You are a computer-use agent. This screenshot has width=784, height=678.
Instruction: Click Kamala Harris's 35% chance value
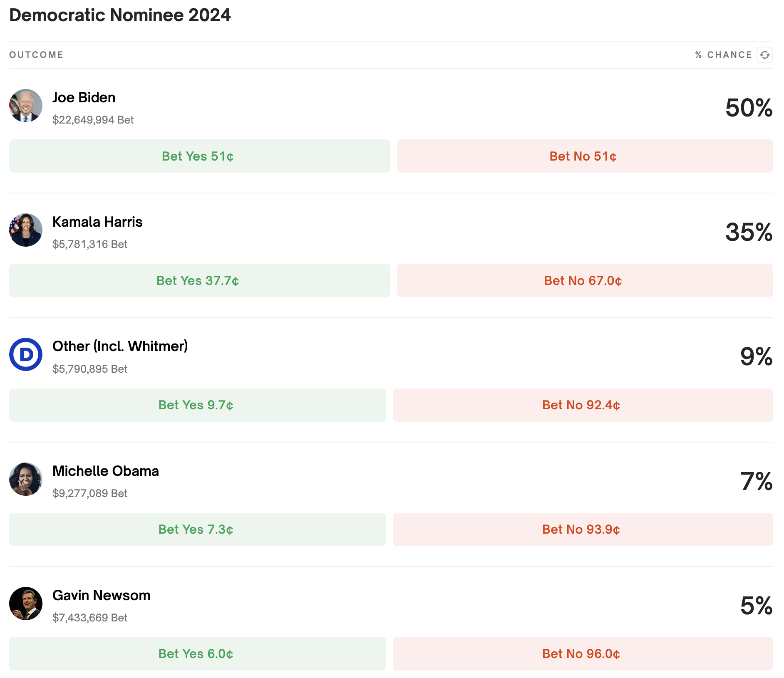point(749,232)
